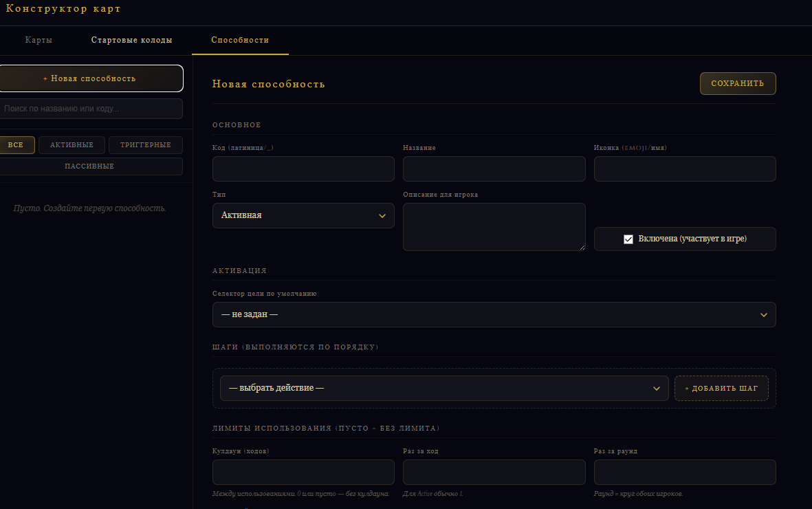812x509 pixels.
Task: Filter abilities by 'Пассивные'
Action: click(x=89, y=166)
